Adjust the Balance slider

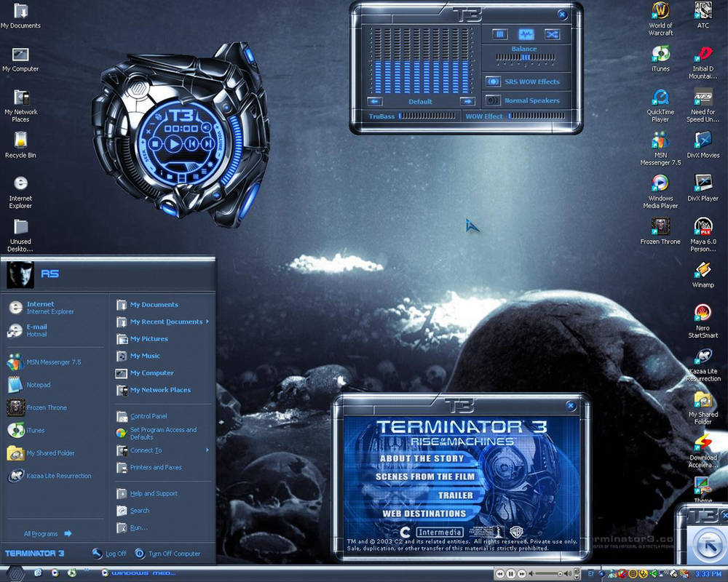(525, 57)
